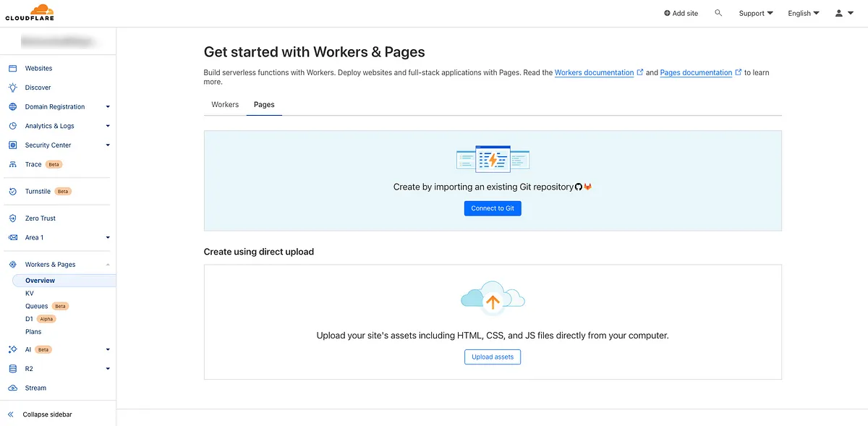Select the Pages tab
Screen dimensions: 868x426
tap(264, 104)
